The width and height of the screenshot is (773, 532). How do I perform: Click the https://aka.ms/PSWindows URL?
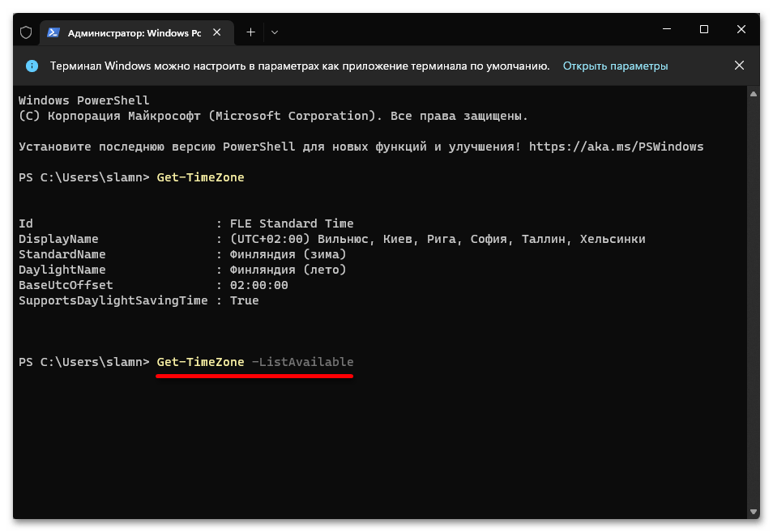point(617,147)
